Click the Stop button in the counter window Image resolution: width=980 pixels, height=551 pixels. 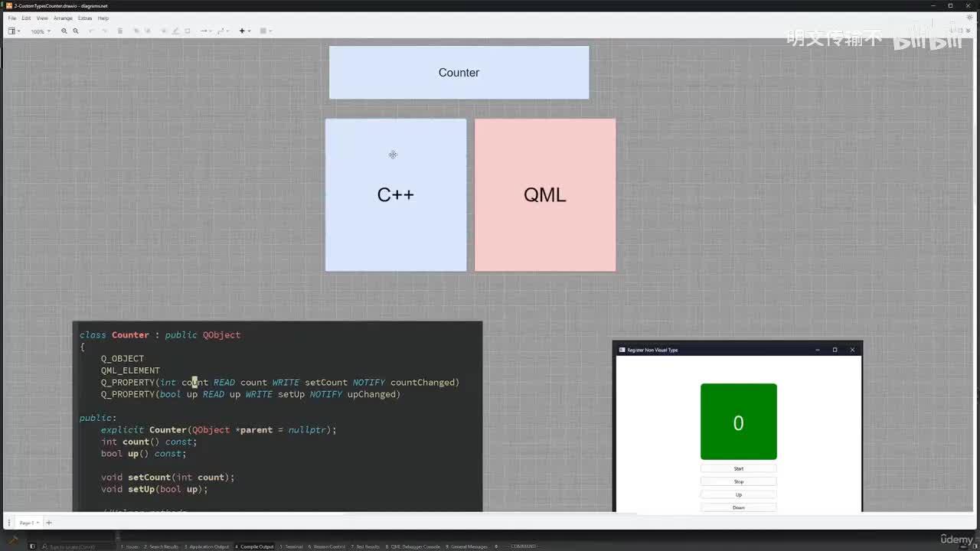coord(739,481)
